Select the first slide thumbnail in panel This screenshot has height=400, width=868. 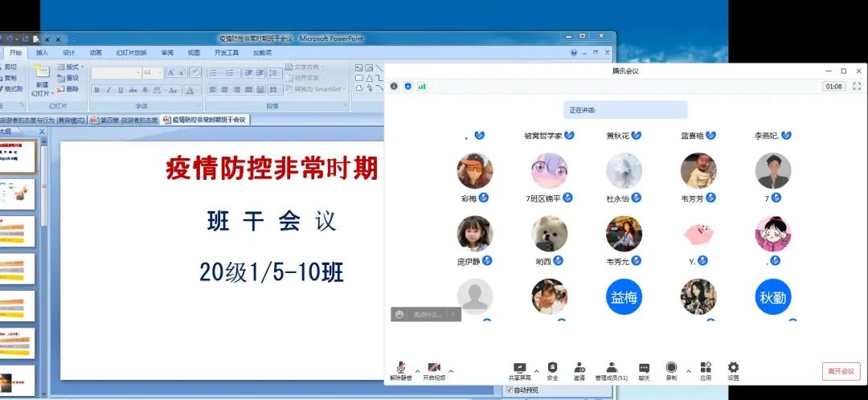(18, 157)
